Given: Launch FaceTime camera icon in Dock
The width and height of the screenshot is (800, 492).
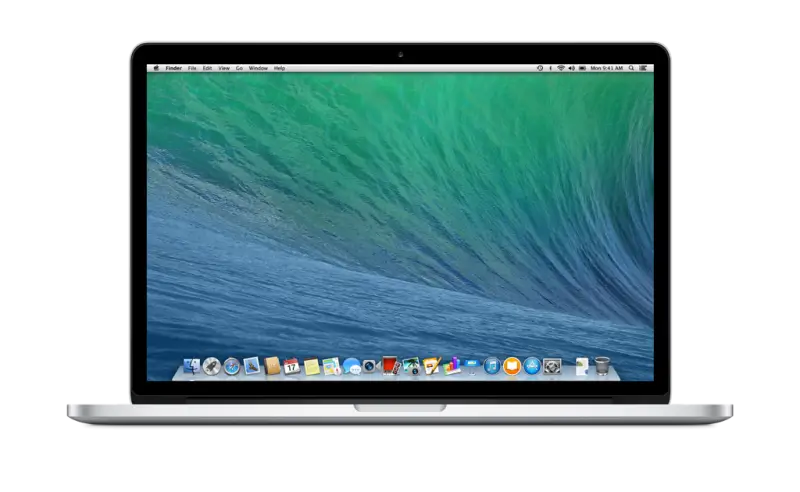Looking at the screenshot, I should click(371, 366).
